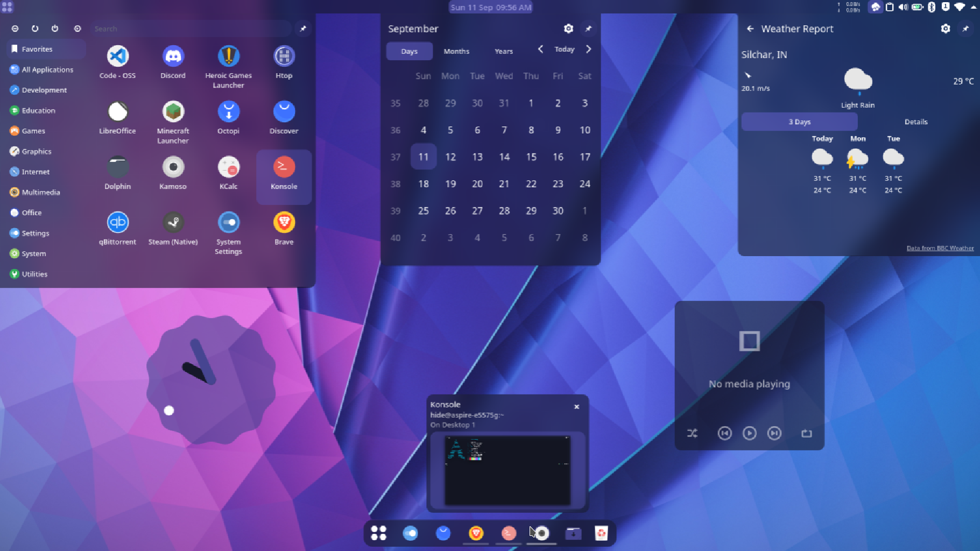Pin the Weather Report widget open
The height and width of the screenshot is (551, 980).
pos(965,29)
